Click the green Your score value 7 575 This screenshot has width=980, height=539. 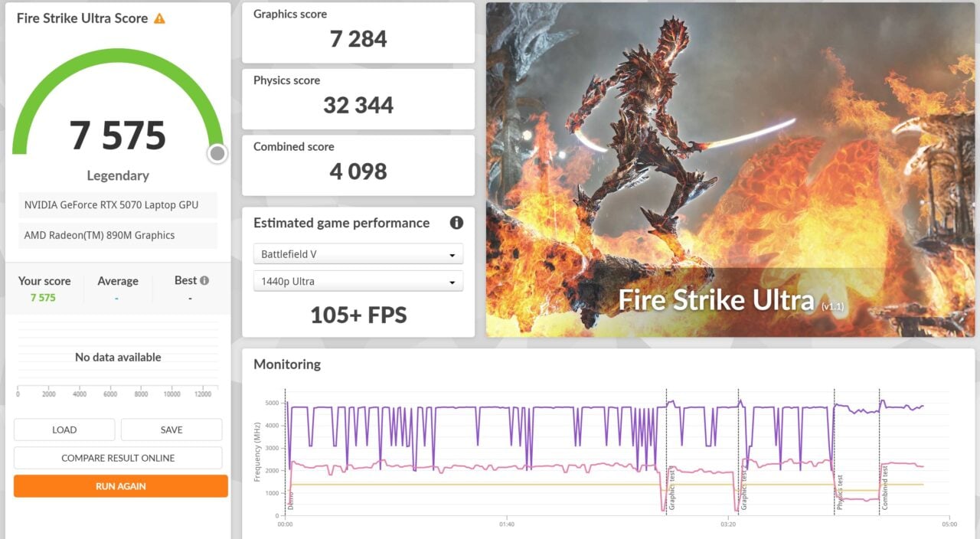point(43,298)
